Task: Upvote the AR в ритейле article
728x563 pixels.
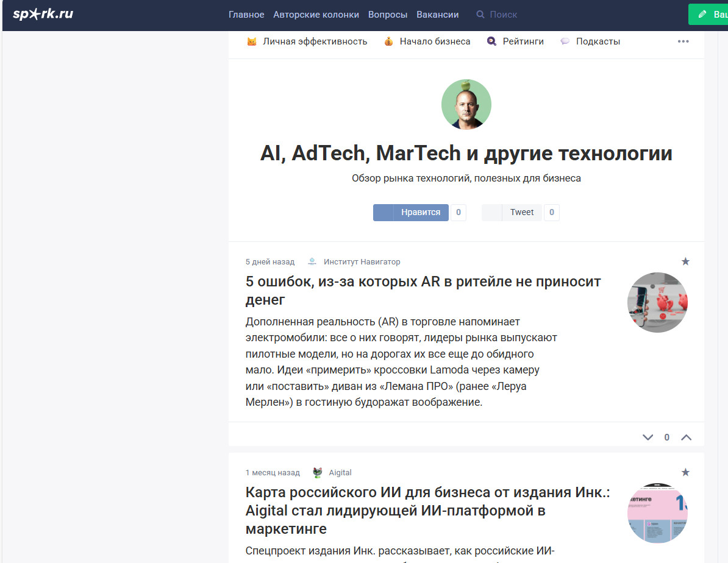Action: pos(686,437)
